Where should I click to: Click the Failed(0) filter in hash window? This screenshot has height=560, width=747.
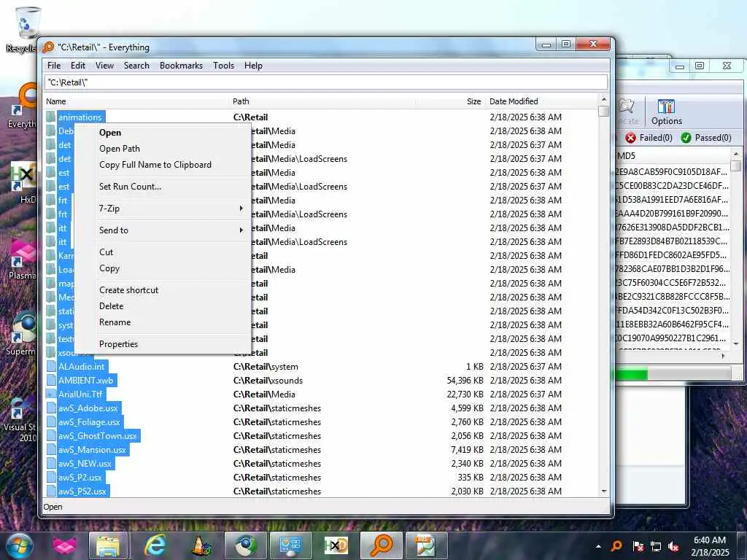(x=649, y=138)
